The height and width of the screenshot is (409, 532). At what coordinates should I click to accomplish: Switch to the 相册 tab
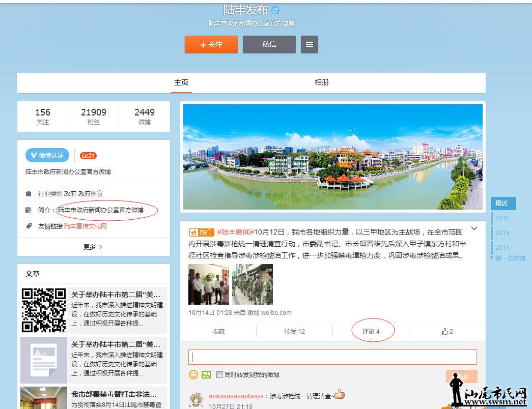coord(322,82)
